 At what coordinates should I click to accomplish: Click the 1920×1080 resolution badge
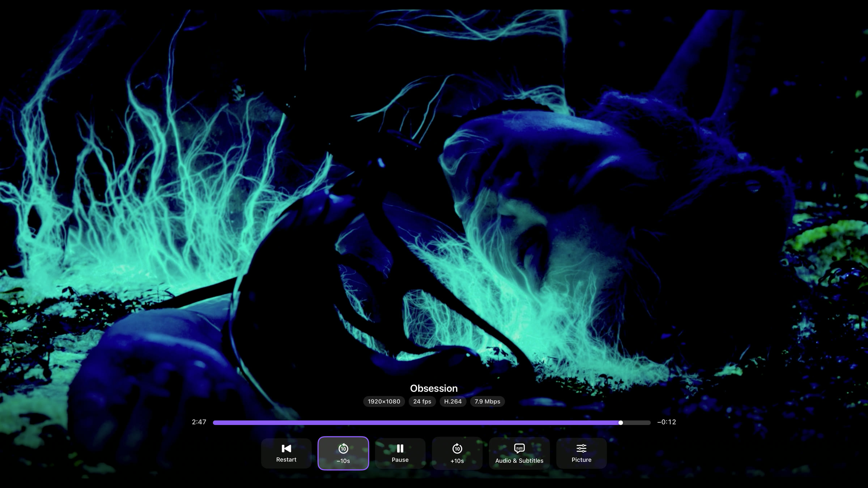(384, 402)
